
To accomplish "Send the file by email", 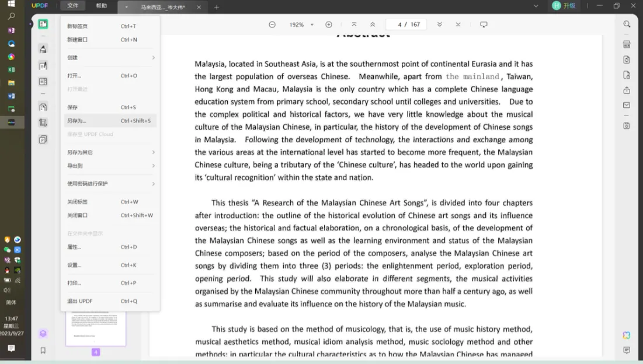I will [x=627, y=105].
